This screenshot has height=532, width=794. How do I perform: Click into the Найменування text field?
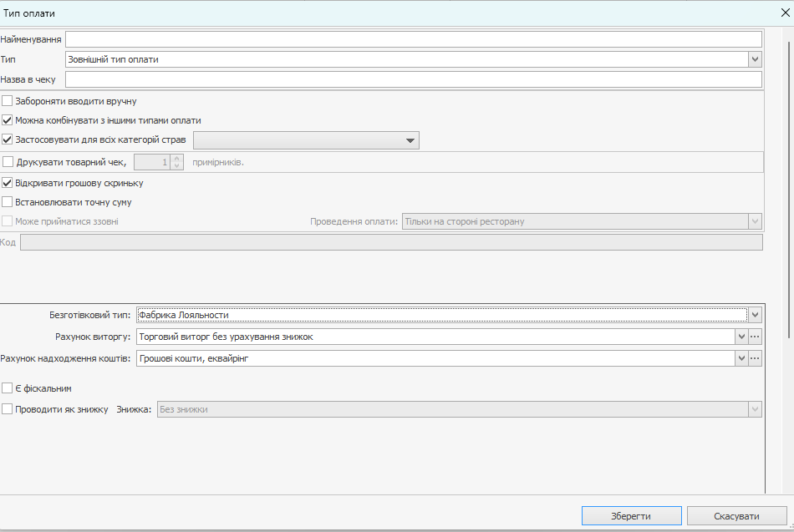413,39
